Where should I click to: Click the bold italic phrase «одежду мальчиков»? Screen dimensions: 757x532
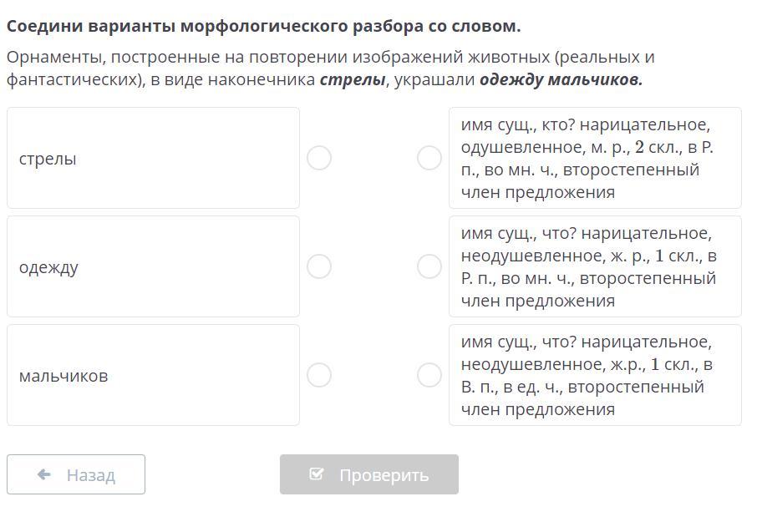click(561, 80)
